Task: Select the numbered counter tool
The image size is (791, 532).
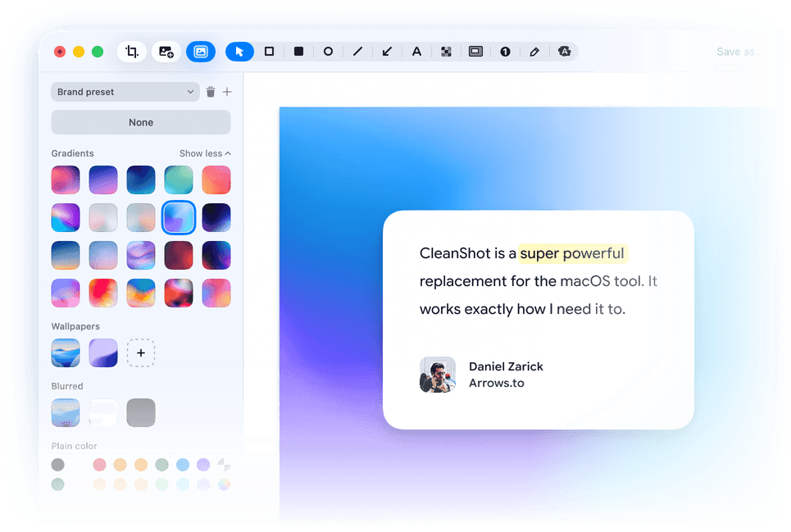Action: 505,52
